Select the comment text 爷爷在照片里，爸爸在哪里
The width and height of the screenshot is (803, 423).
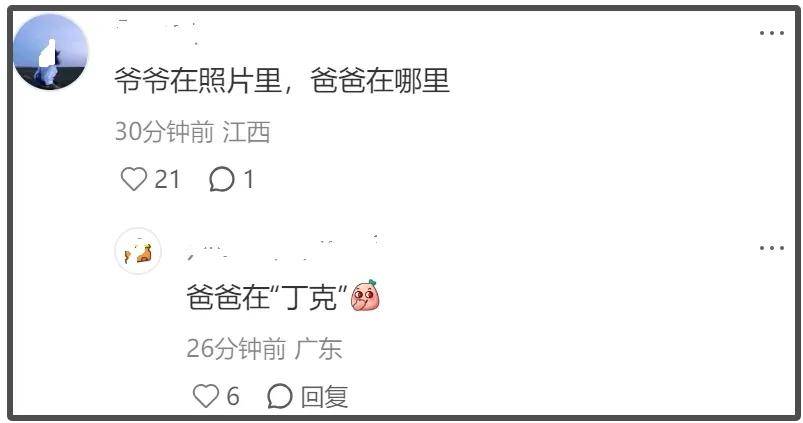click(282, 81)
